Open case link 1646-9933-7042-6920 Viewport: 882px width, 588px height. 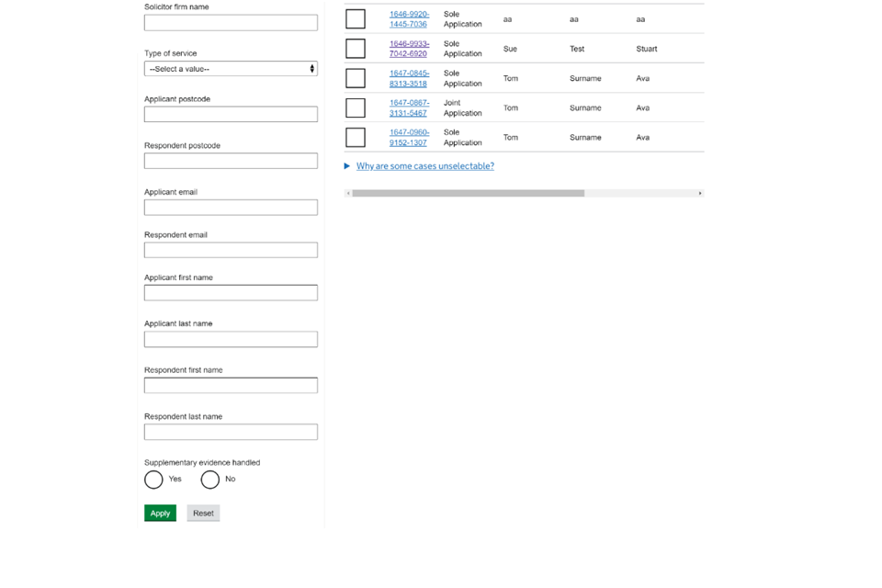(x=409, y=49)
